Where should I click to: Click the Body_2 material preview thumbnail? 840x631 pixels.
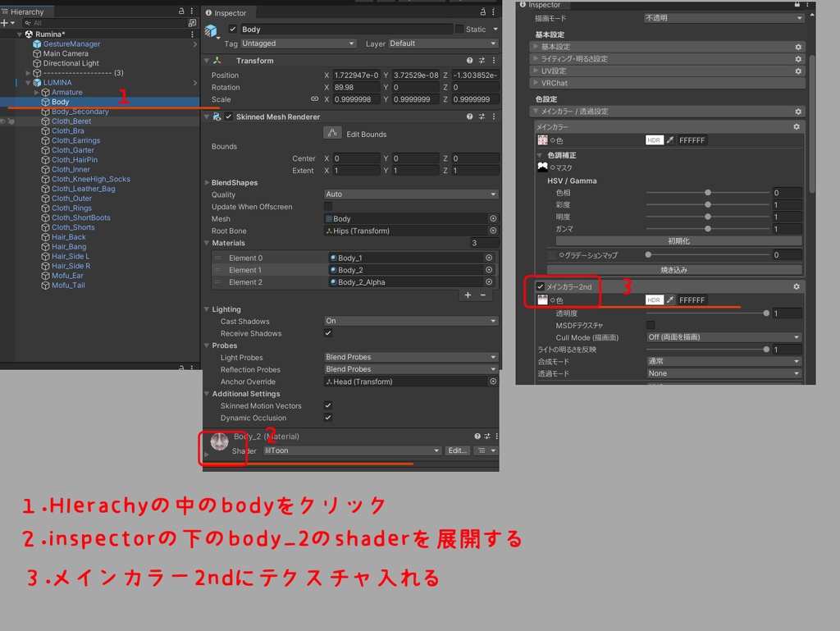point(220,443)
